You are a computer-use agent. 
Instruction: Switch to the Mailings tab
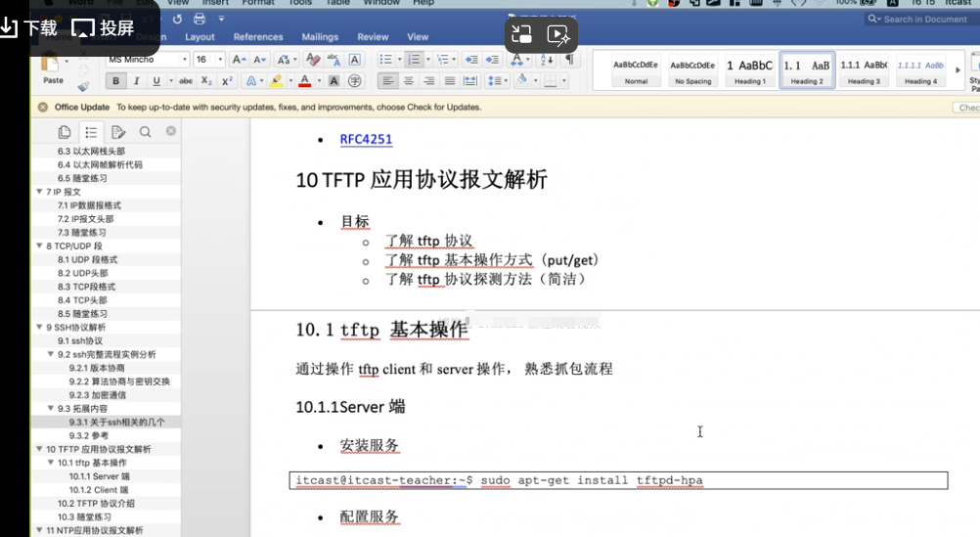[x=320, y=37]
